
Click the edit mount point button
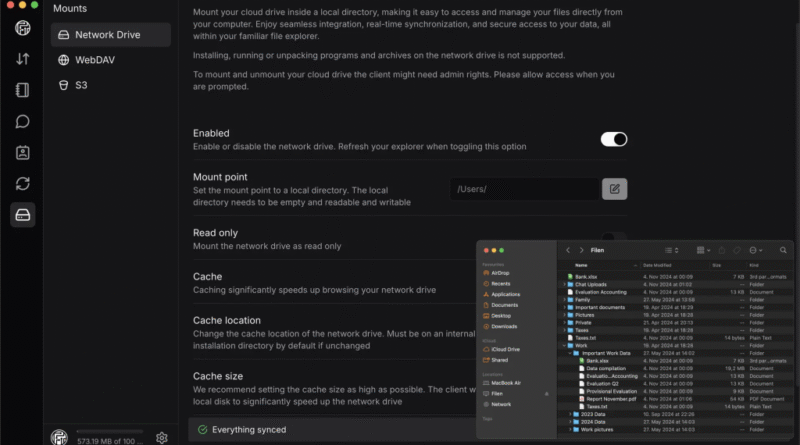tap(614, 189)
